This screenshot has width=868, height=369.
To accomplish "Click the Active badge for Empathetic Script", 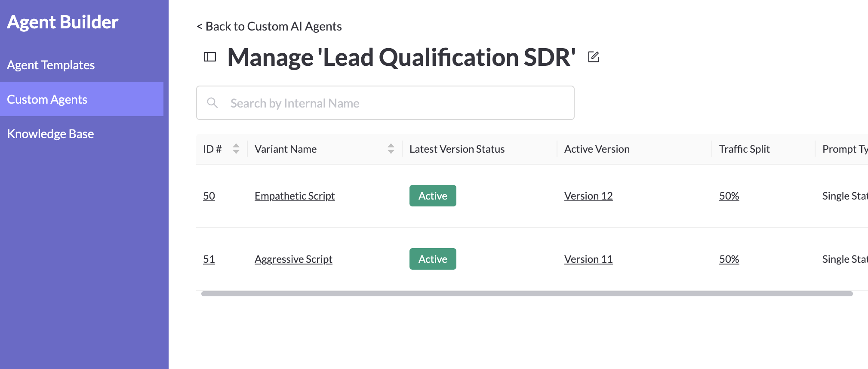I will coord(433,196).
